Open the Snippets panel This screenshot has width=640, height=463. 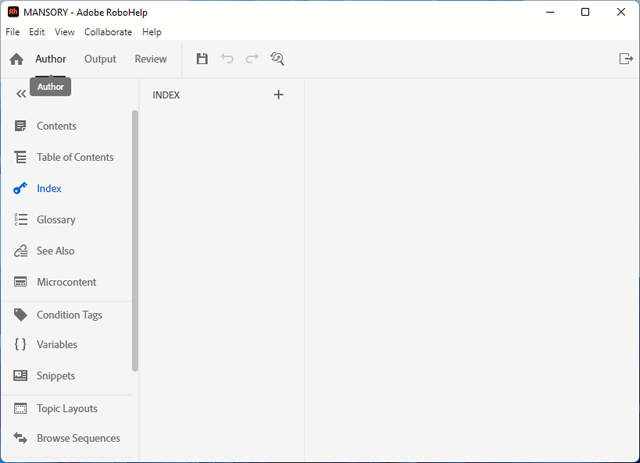click(x=55, y=376)
